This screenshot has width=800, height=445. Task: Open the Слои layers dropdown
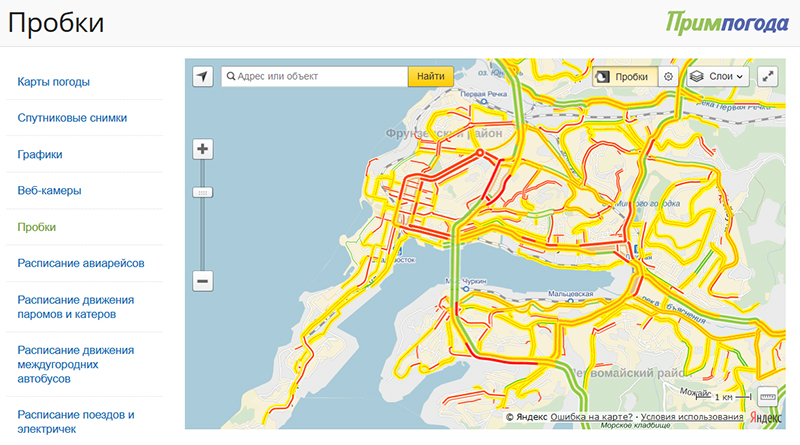(718, 77)
